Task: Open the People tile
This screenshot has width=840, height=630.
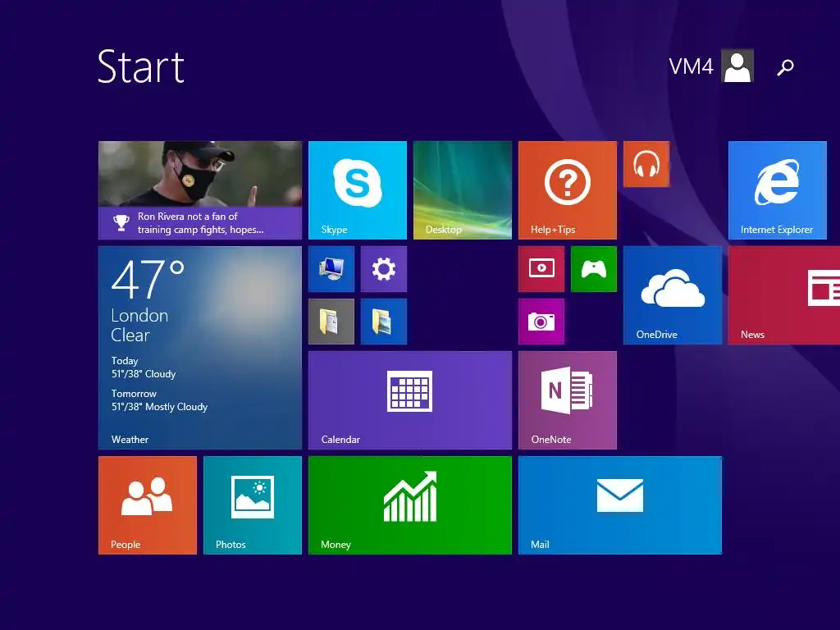Action: pos(148,505)
